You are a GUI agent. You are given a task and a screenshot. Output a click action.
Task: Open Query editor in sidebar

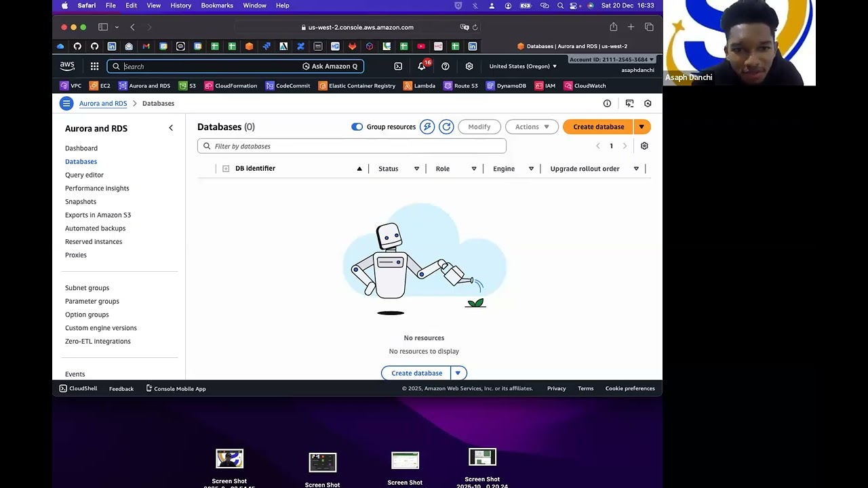pyautogui.click(x=84, y=175)
